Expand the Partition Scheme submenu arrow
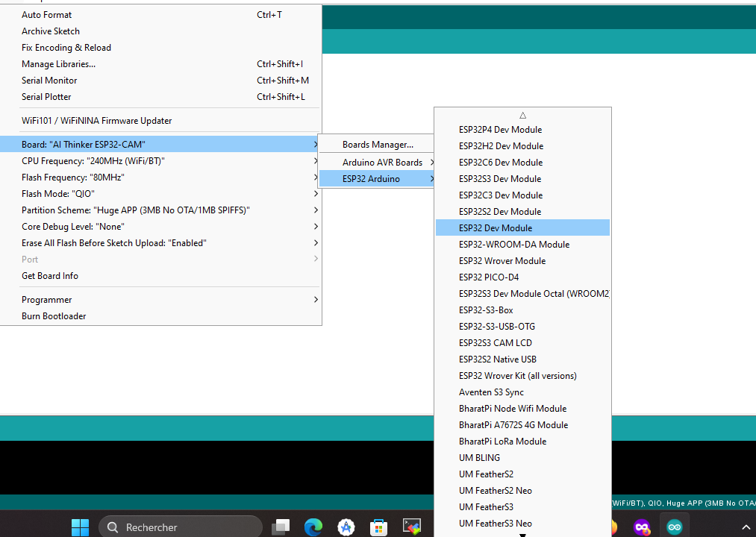The height and width of the screenshot is (537, 756). click(x=316, y=210)
